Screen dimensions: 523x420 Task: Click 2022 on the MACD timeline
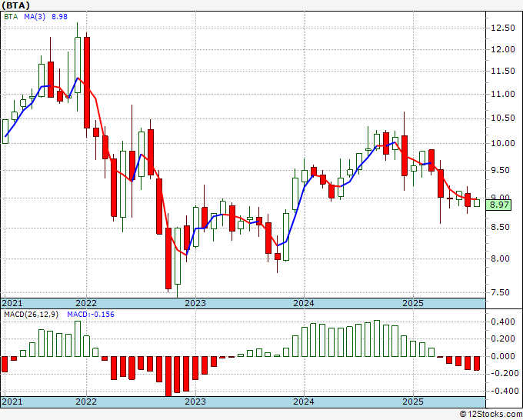(x=86, y=402)
